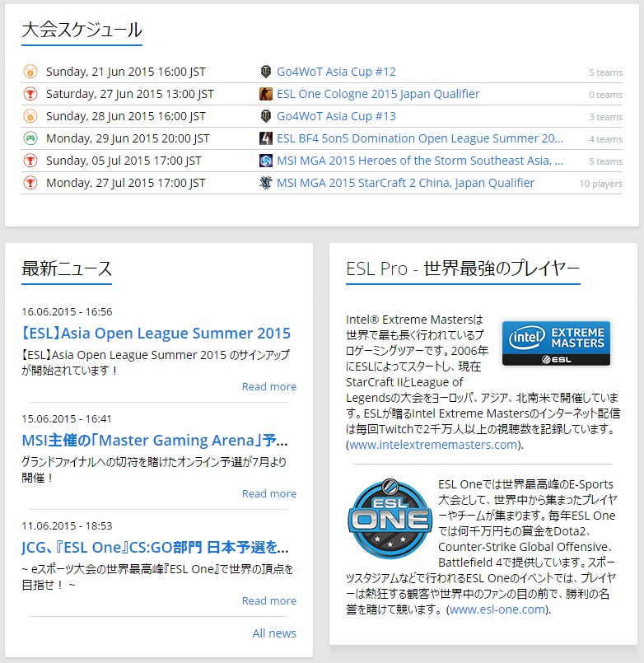Click the trophy icon beside Sunday, 05 Jul 2015
Viewport: 644px width, 663px height.
tap(30, 161)
